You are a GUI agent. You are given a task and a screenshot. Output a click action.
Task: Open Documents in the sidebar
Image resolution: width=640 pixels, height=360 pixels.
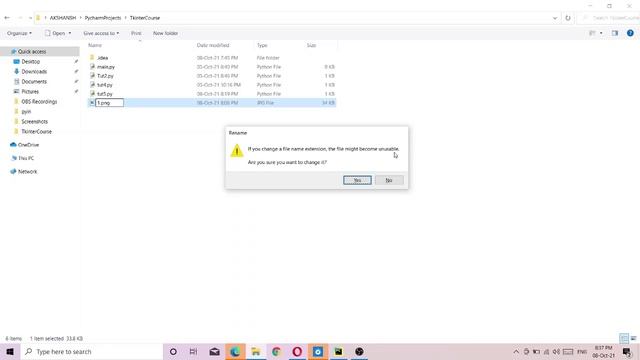pos(34,82)
